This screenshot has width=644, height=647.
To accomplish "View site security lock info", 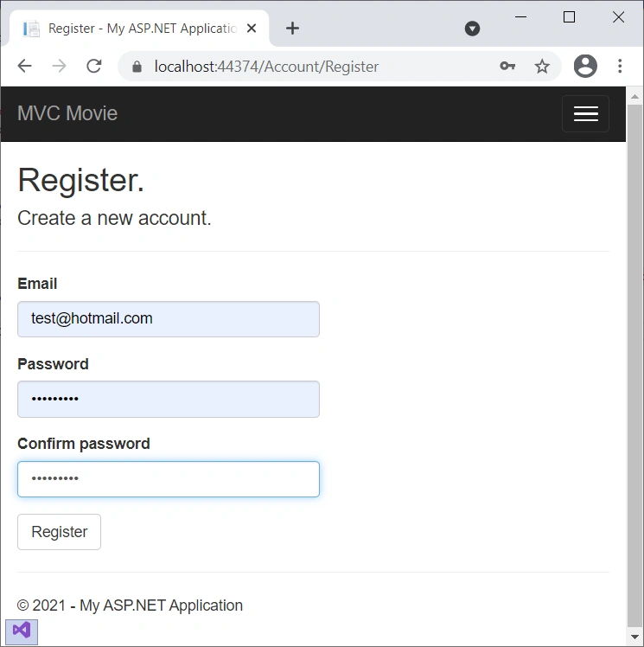I will click(137, 67).
